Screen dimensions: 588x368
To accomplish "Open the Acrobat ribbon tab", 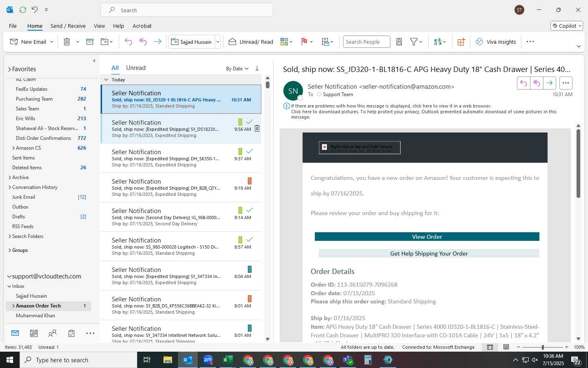I will 142,26.
